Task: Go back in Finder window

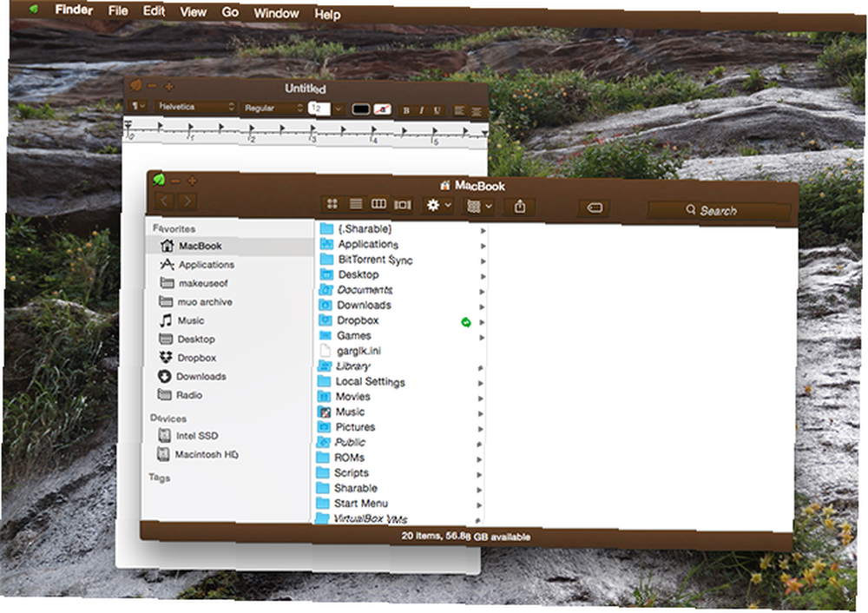Action: [165, 201]
